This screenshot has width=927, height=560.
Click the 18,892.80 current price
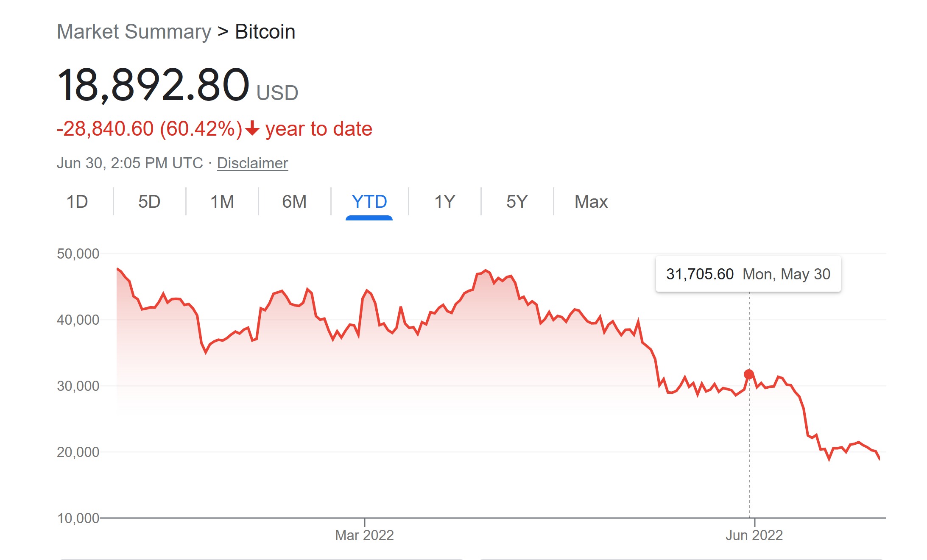[x=153, y=85]
